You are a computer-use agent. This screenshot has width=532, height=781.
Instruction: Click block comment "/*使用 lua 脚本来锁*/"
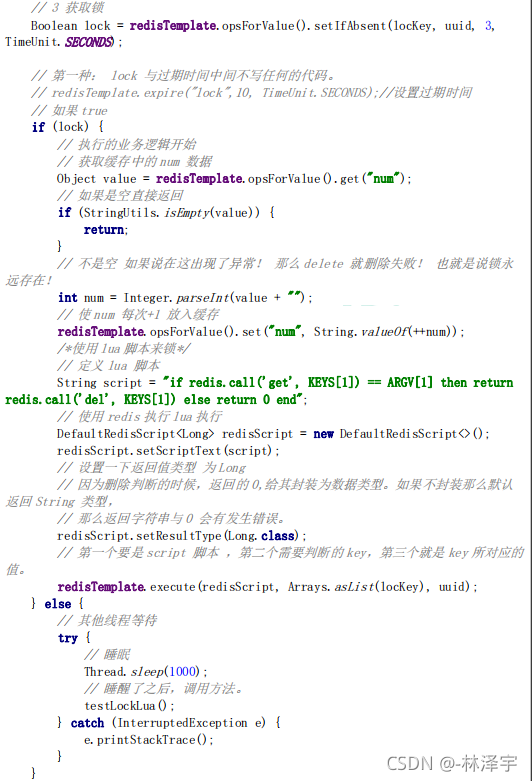point(124,349)
